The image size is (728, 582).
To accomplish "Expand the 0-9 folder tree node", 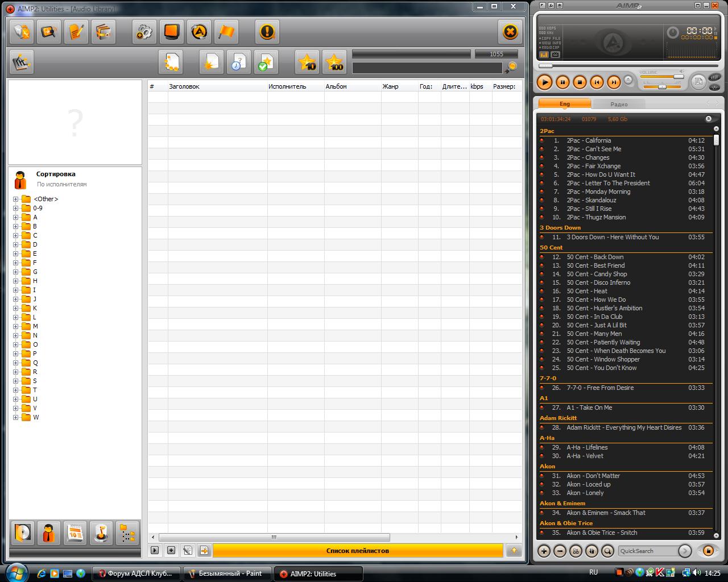I will [x=15, y=208].
